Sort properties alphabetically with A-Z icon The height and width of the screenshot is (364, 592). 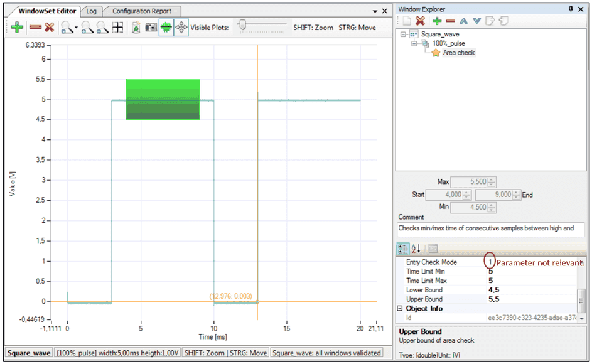tap(416, 249)
